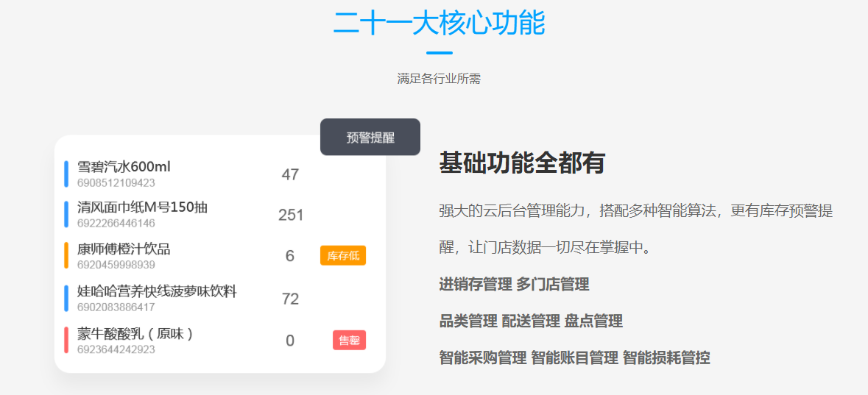Click the 配送管理 feature text
The height and width of the screenshot is (395, 868).
point(531,321)
